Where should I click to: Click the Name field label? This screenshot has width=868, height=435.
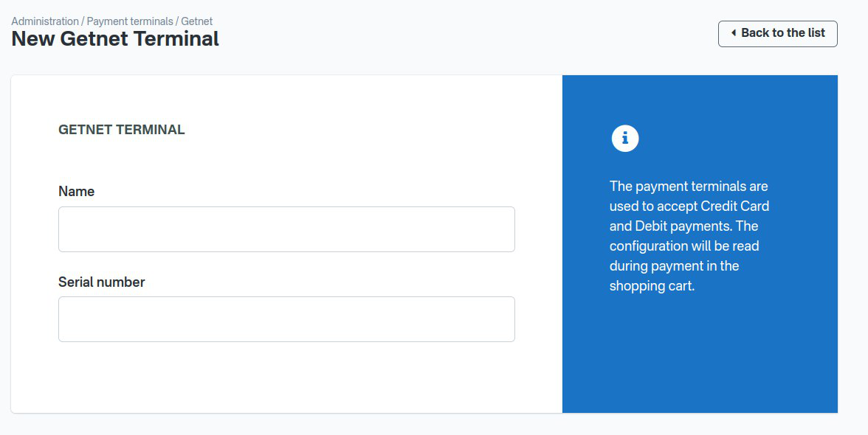(77, 192)
